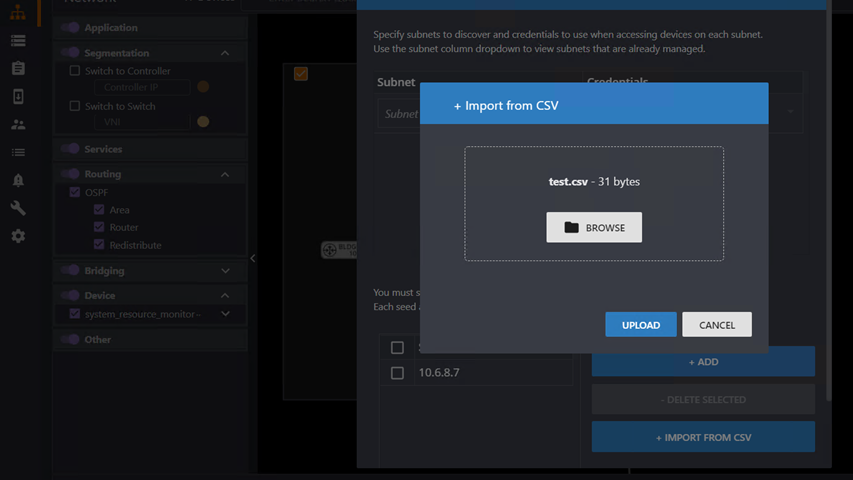This screenshot has width=853, height=480.
Task: Uncheck the system_resource_monitor checkbox
Action: pos(75,313)
